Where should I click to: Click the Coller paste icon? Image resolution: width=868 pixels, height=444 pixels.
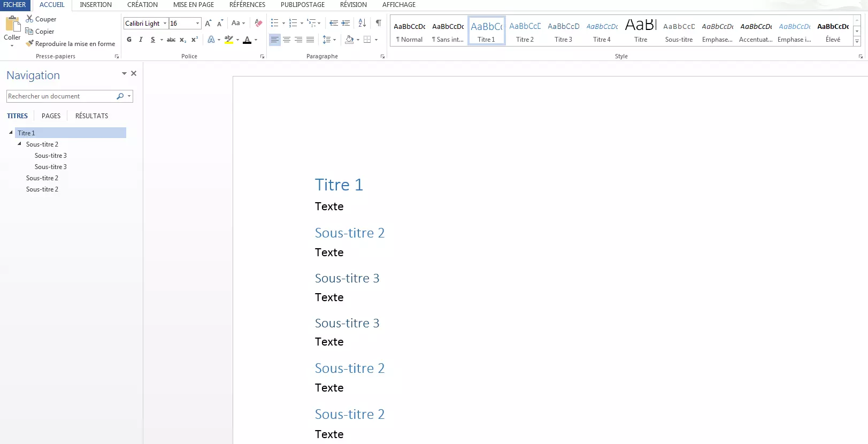[12, 24]
